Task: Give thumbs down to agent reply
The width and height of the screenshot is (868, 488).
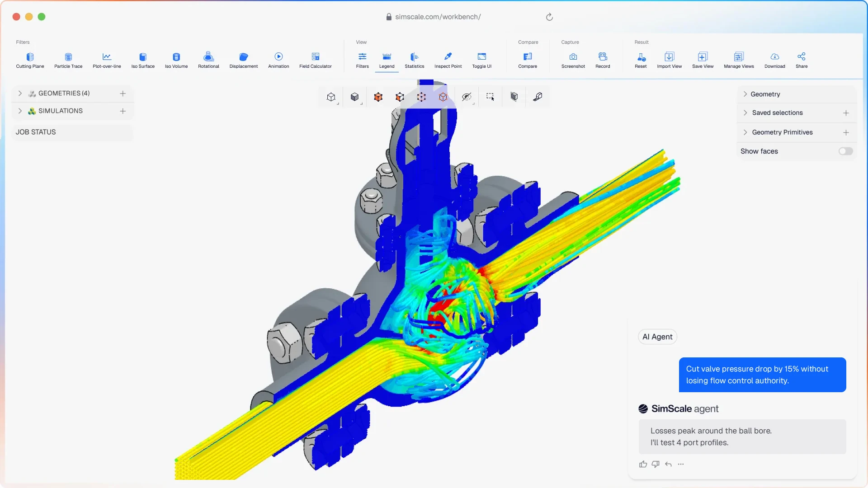Action: click(656, 464)
